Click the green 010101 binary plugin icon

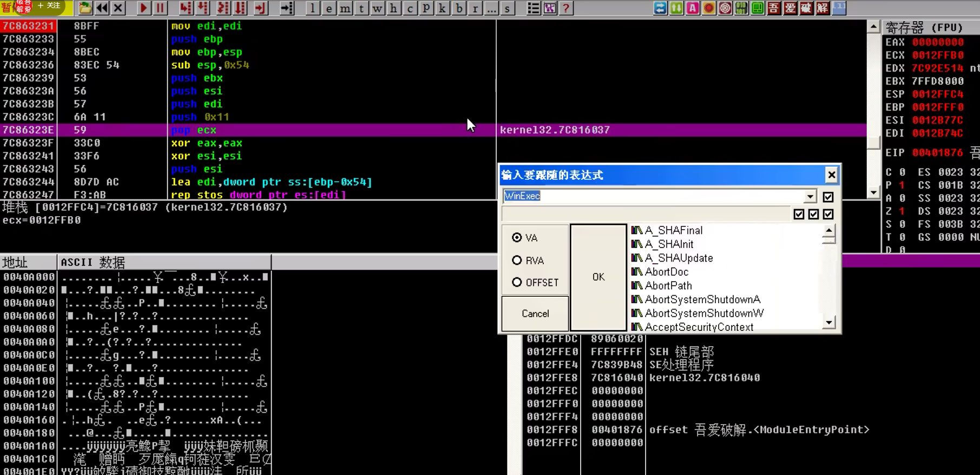click(x=741, y=8)
